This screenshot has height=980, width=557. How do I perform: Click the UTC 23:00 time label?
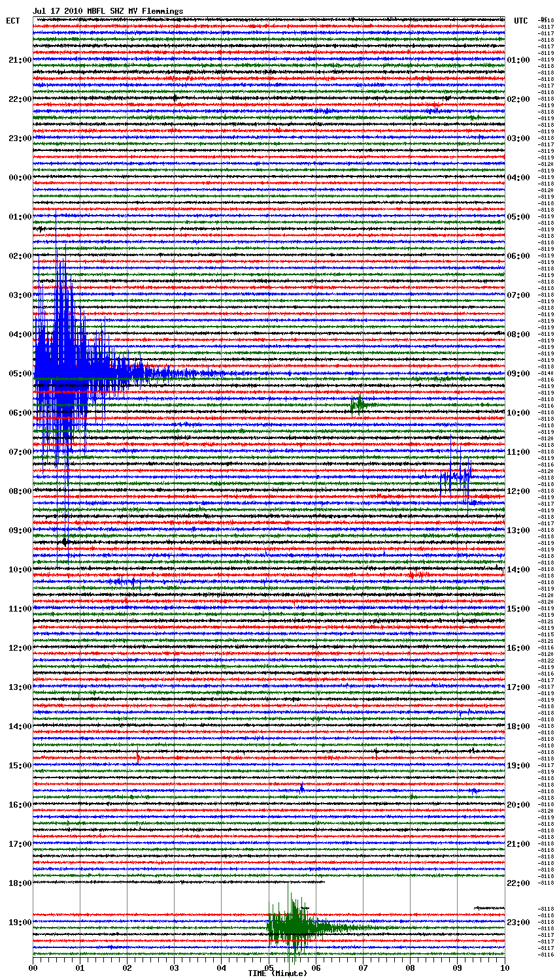pyautogui.click(x=518, y=923)
